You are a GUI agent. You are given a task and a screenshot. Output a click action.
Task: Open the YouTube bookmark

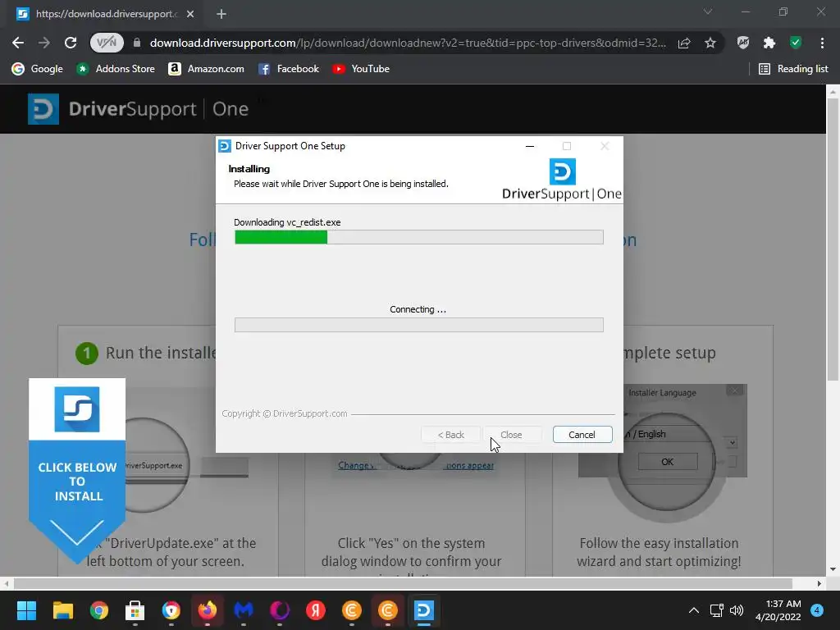tap(361, 69)
